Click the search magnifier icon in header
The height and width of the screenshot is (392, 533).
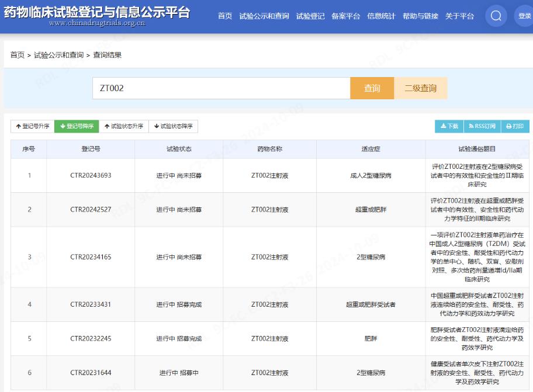(496, 16)
